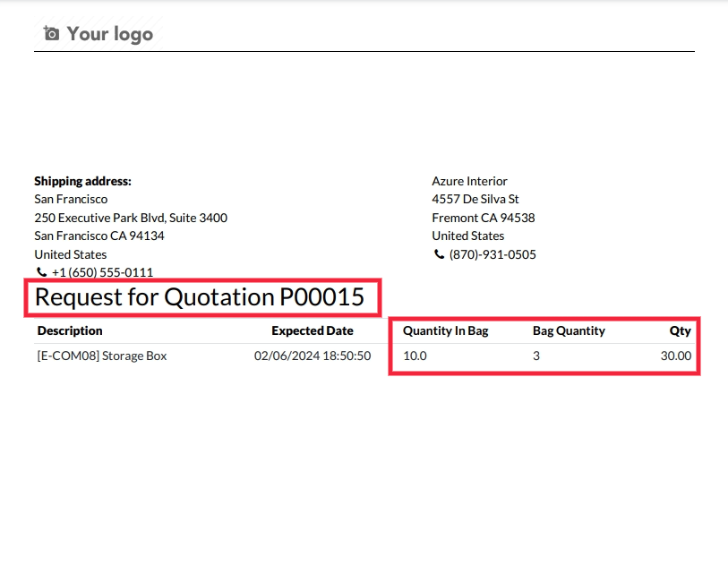Click the Quantity In Bag value '10.0'

point(415,356)
